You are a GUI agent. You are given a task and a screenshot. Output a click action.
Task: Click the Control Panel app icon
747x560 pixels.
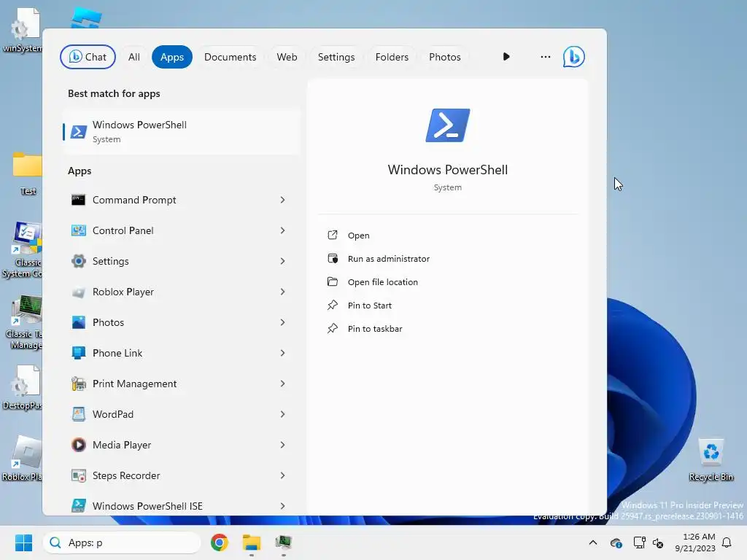pyautogui.click(x=78, y=230)
